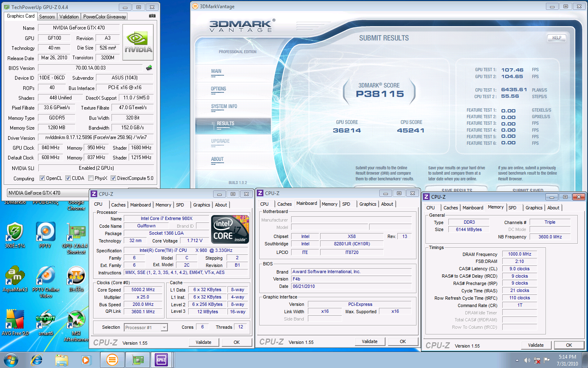Screen dimensions: 588x368
Task: Switch to the Sensors tab in GPU-Z
Action: (47, 17)
